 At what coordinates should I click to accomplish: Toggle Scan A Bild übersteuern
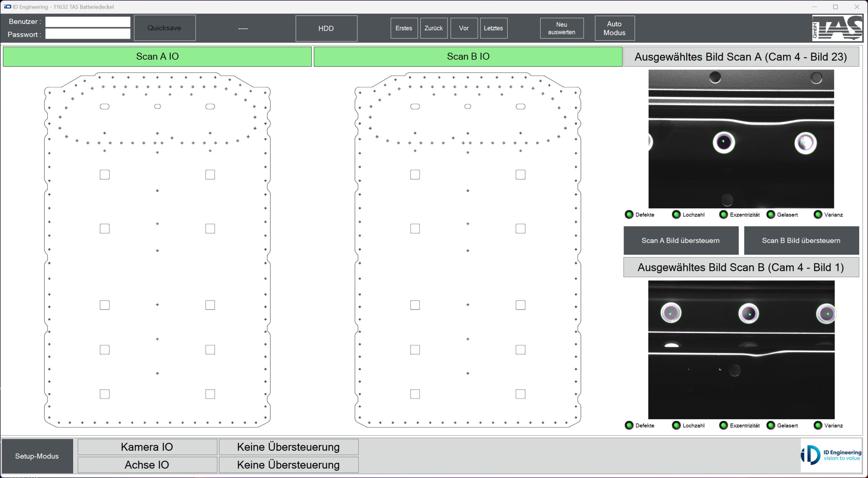coord(681,240)
